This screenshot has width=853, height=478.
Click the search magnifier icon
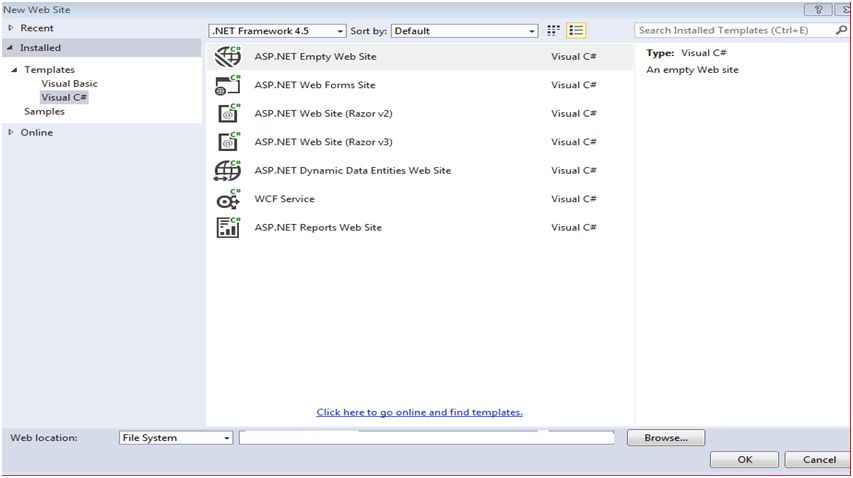coord(841,30)
